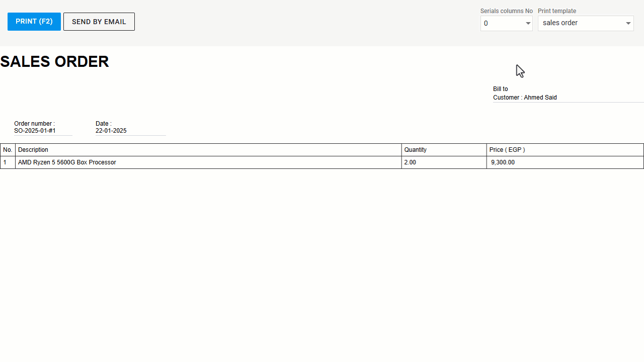Click the 'Order number :' label
This screenshot has width=644, height=362.
[34, 124]
